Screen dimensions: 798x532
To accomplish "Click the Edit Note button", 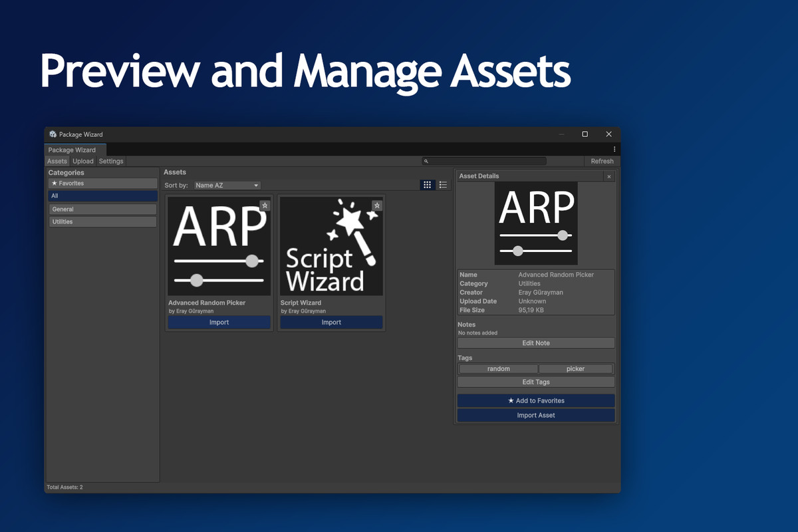I will [x=536, y=343].
